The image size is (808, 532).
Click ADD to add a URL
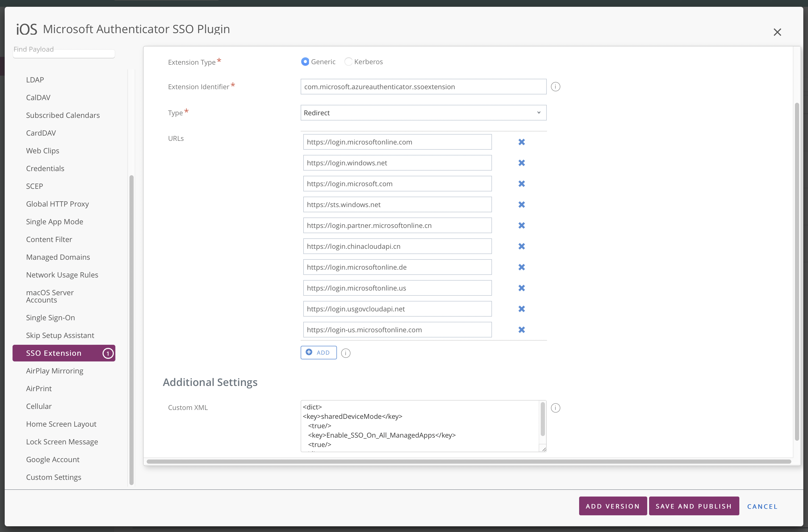tap(318, 353)
